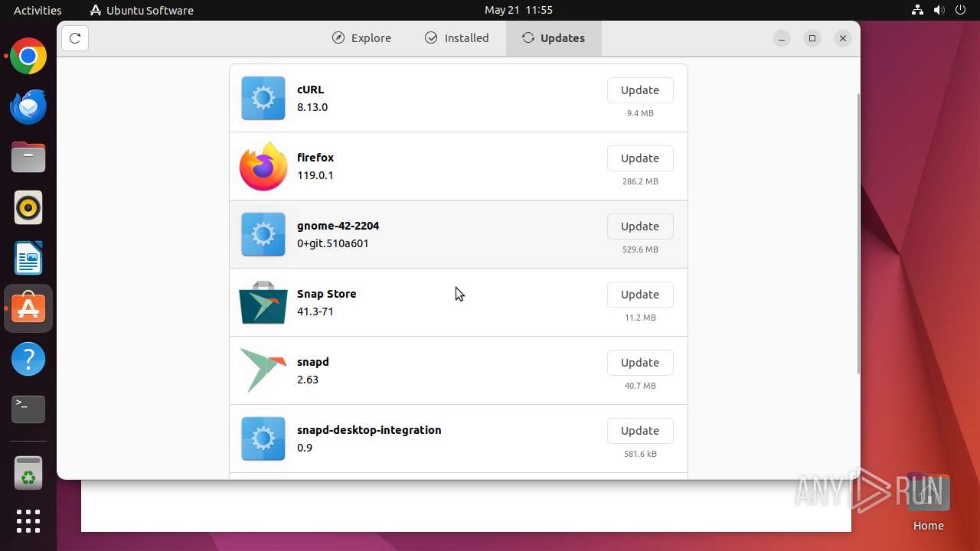Click the cURL app name

(310, 90)
